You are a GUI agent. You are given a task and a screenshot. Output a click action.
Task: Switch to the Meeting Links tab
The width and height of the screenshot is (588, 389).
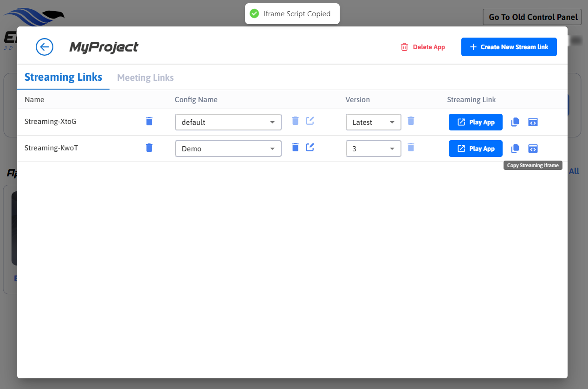point(145,78)
